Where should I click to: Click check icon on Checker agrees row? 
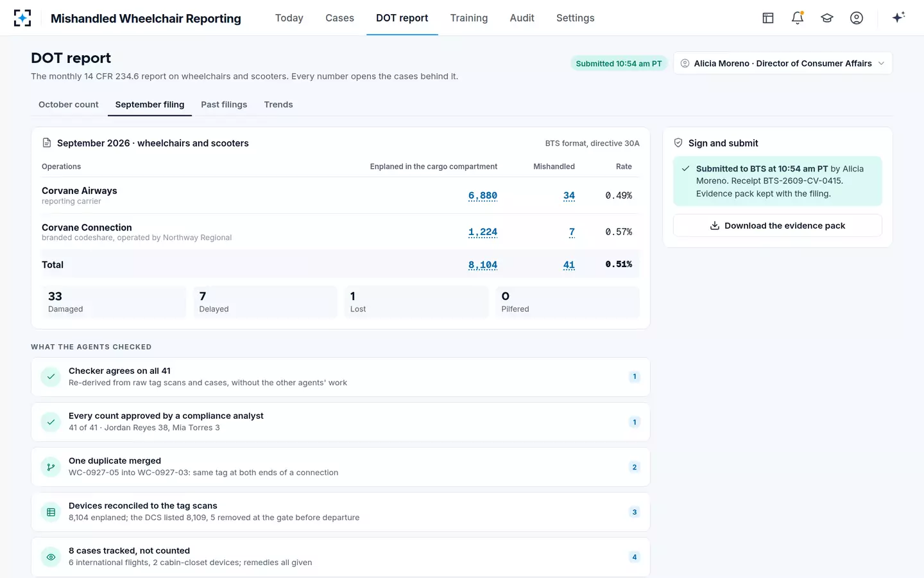tap(51, 377)
